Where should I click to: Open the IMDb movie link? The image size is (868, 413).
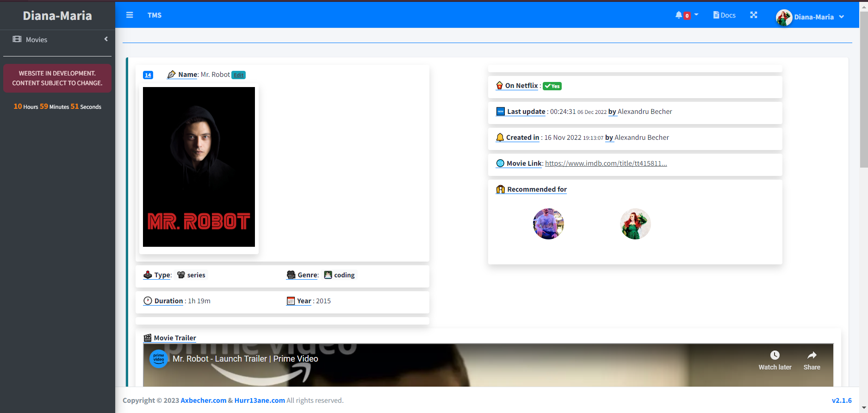[606, 163]
